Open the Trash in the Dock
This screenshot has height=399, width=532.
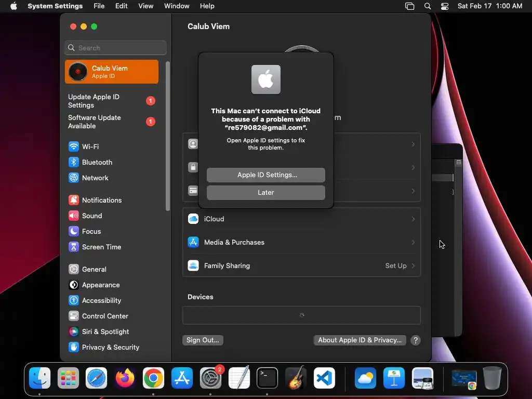click(493, 378)
